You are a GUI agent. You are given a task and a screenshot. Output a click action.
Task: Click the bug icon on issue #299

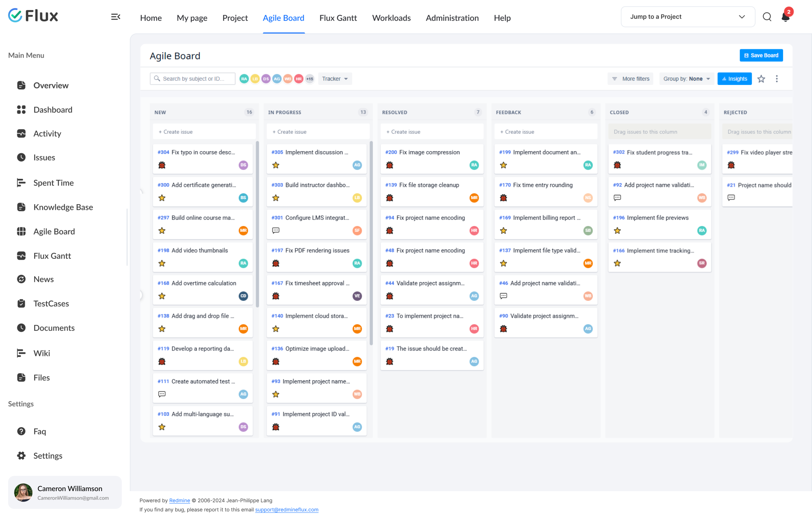click(731, 165)
